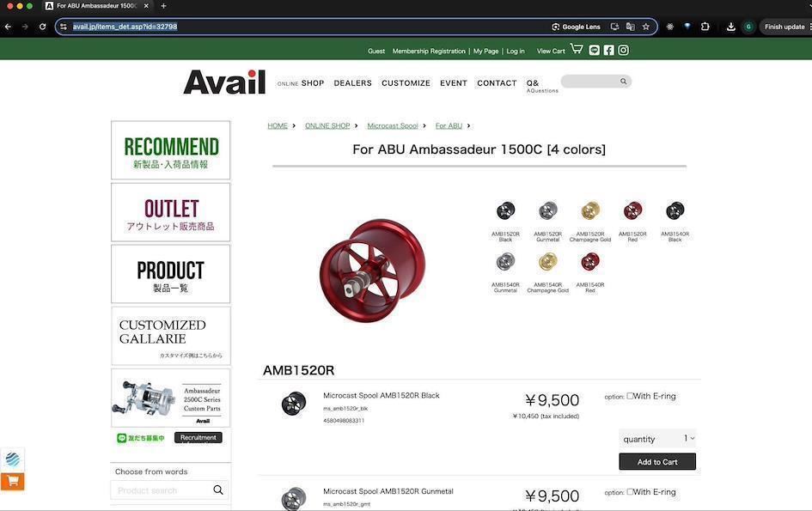Tick With E-ring for AMB1520R Gunmetal

pos(630,492)
